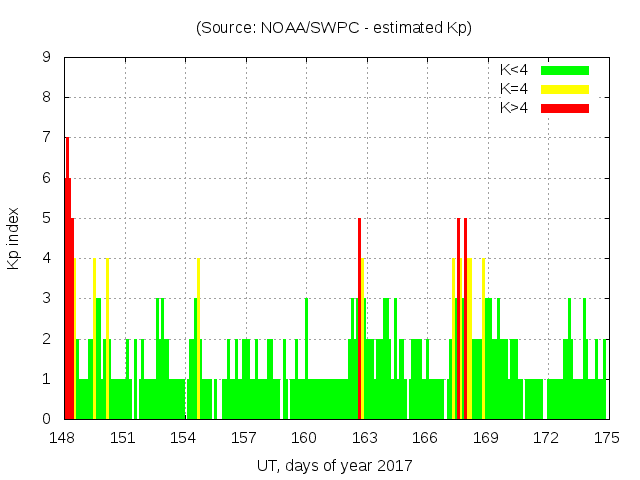Screen dimensions: 640x480
Task: Click the yellow K=4 legend swatch
Action: (565, 89)
